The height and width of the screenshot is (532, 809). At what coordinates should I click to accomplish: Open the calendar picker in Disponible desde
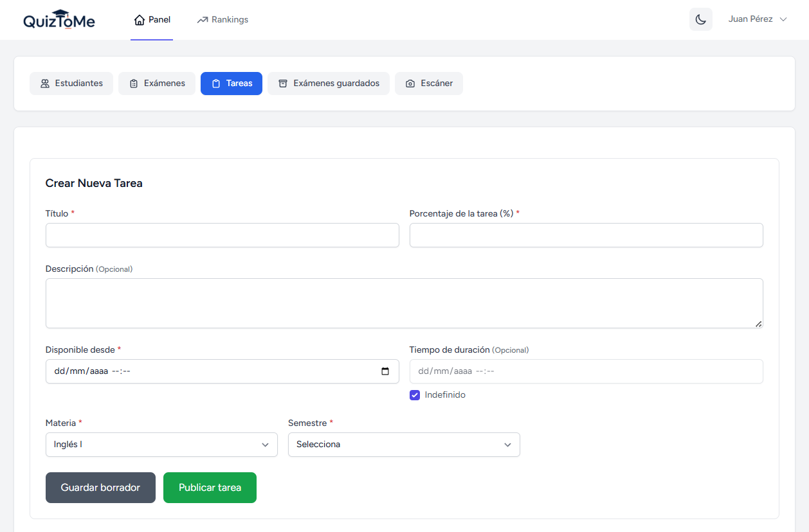[385, 371]
